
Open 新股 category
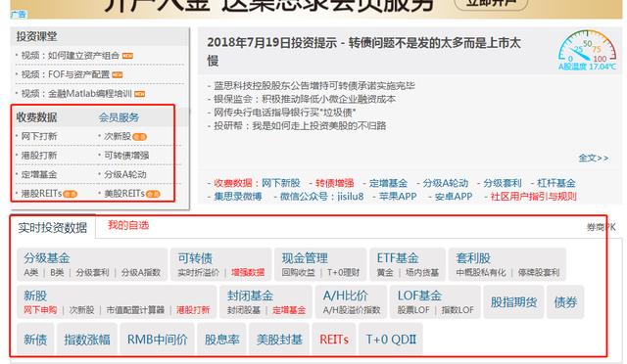tap(35, 296)
